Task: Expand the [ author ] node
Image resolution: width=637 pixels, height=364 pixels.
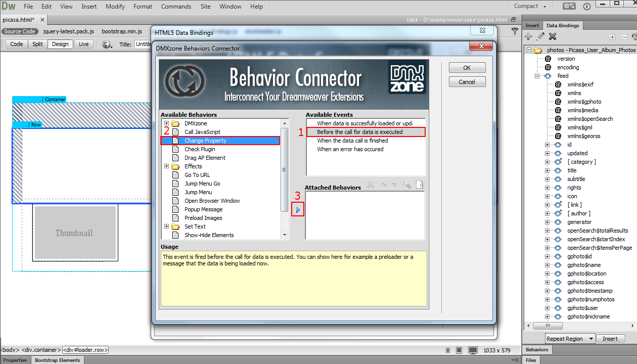Action: tap(547, 213)
